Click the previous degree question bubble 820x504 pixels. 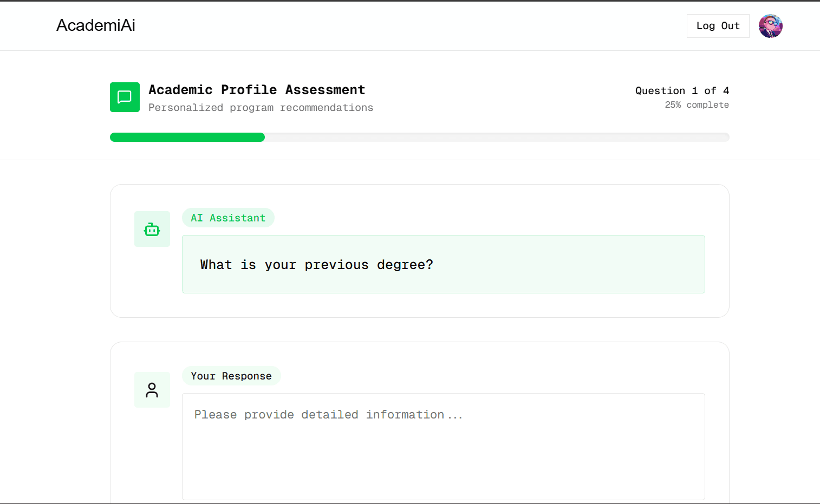[443, 264]
